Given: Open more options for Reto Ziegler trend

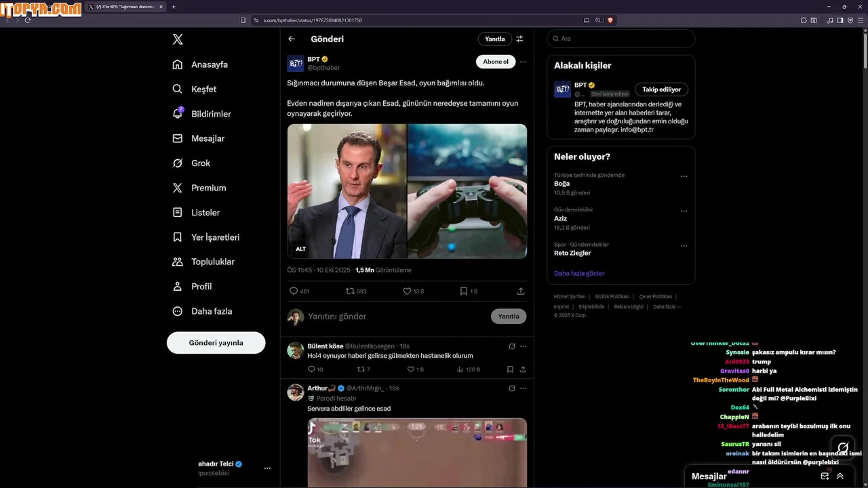Looking at the screenshot, I should tap(684, 246).
